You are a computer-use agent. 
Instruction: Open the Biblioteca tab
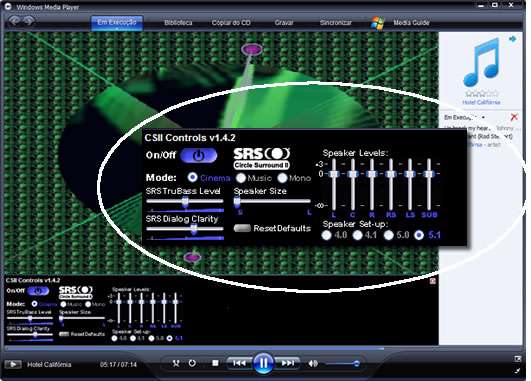coord(178,23)
